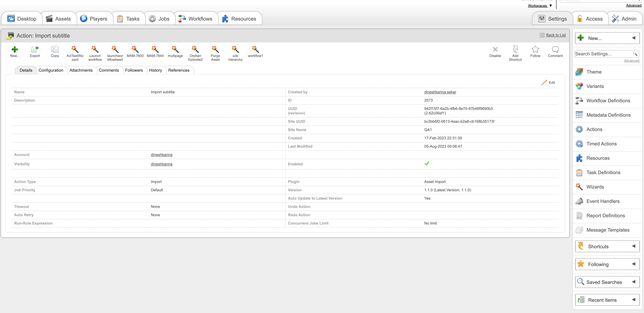Click the Back to List link
644x313 pixels.
tap(556, 35)
